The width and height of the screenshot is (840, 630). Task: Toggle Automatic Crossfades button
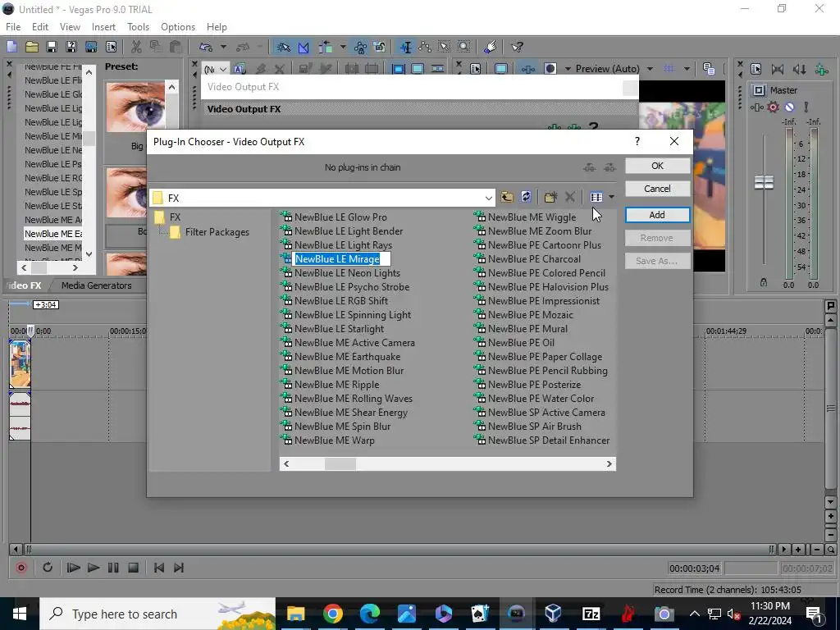[x=304, y=47]
